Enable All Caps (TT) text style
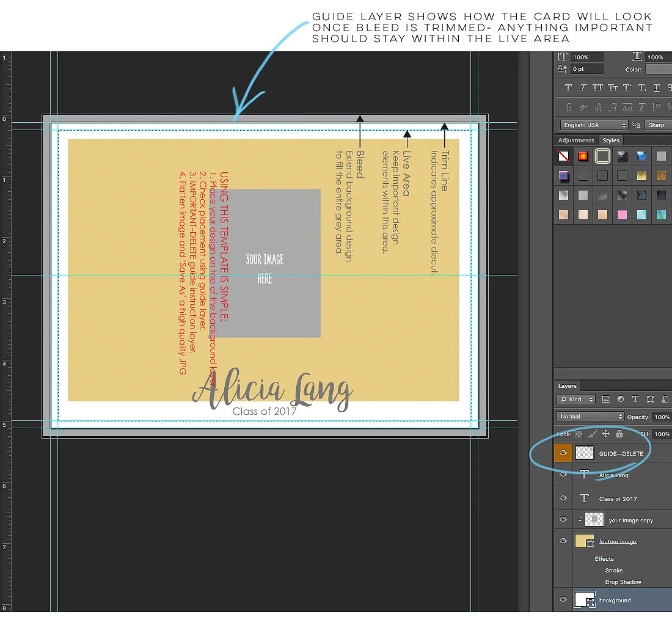This screenshot has width=672, height=628. tap(597, 87)
